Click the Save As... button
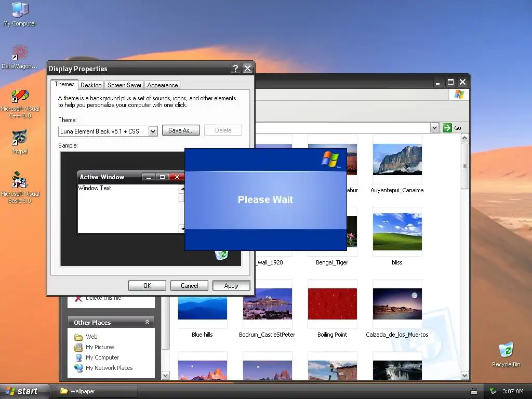The height and width of the screenshot is (399, 532). [181, 130]
